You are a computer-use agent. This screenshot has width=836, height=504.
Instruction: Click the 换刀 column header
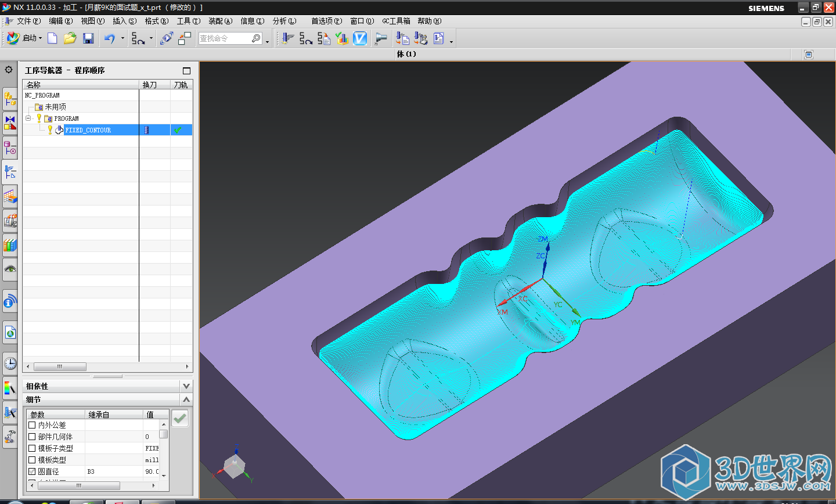click(155, 85)
